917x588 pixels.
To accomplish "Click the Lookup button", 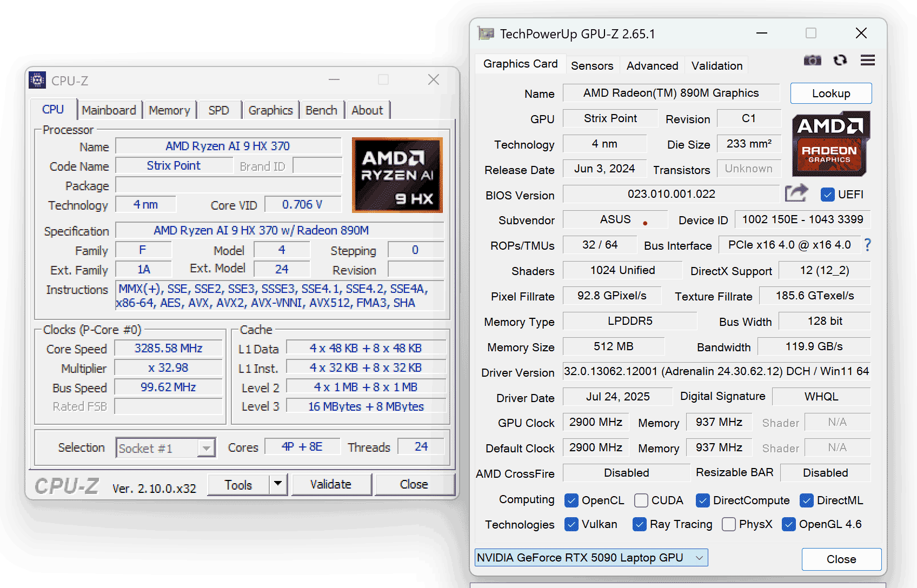I will point(830,93).
